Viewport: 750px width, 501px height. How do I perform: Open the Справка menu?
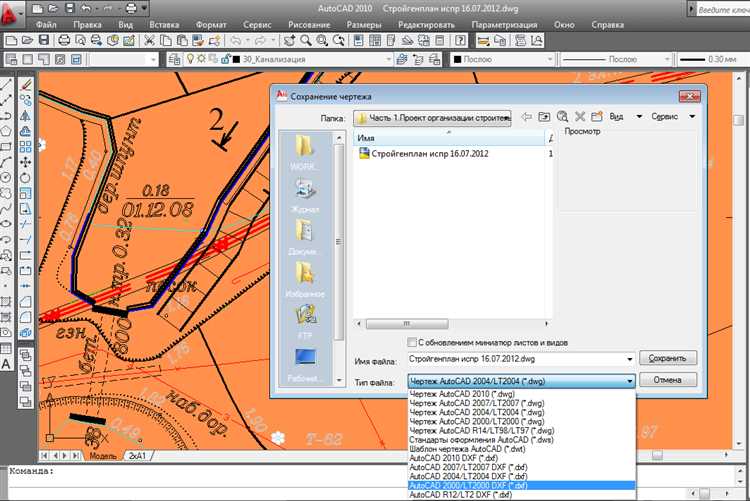tap(607, 24)
